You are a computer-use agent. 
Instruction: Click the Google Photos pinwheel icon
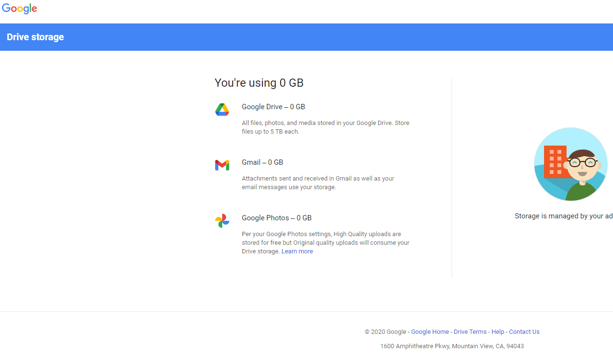pyautogui.click(x=222, y=221)
